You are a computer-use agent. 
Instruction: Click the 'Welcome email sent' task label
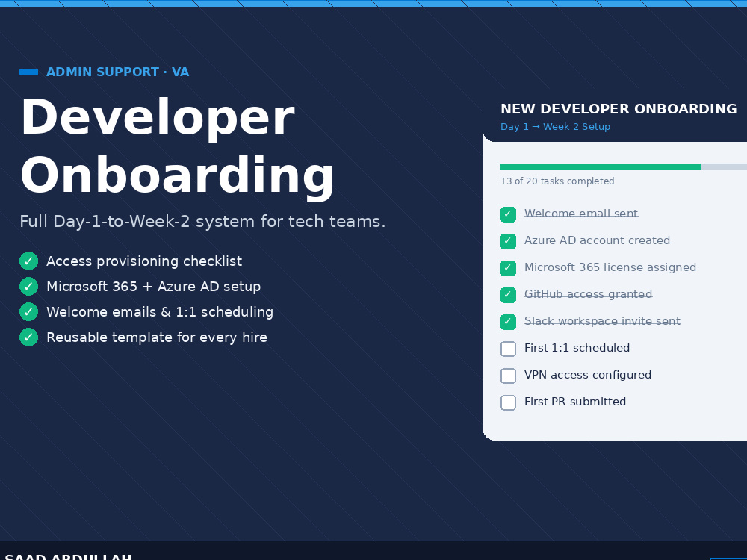[581, 214]
